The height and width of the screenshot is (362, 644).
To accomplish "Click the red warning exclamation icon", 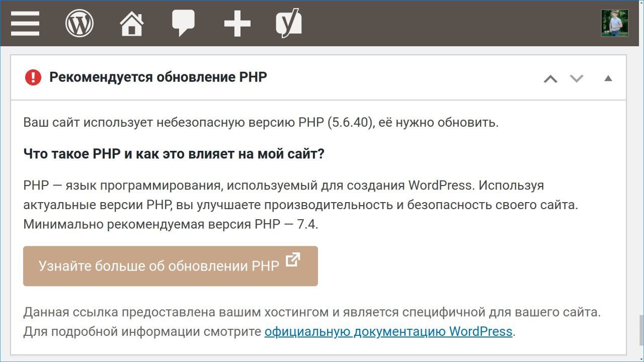I will point(33,77).
